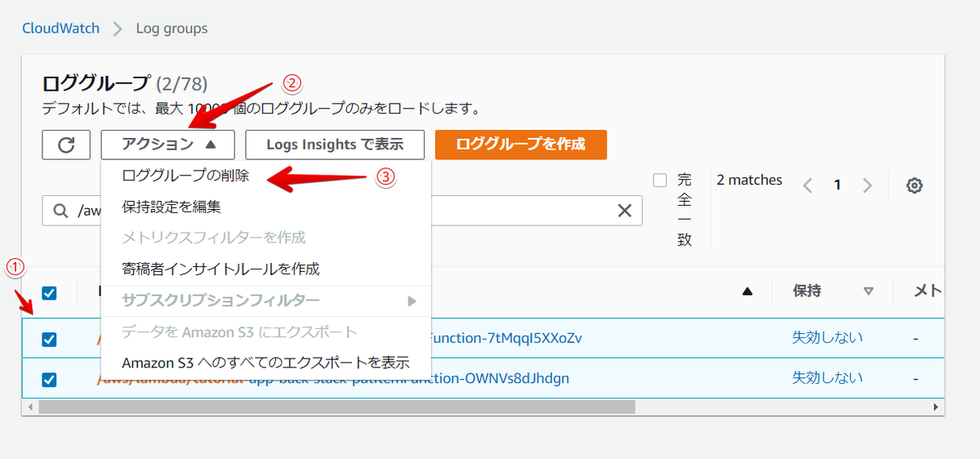980x459 pixels.
Task: Focus the log group search field
Action: (x=342, y=211)
